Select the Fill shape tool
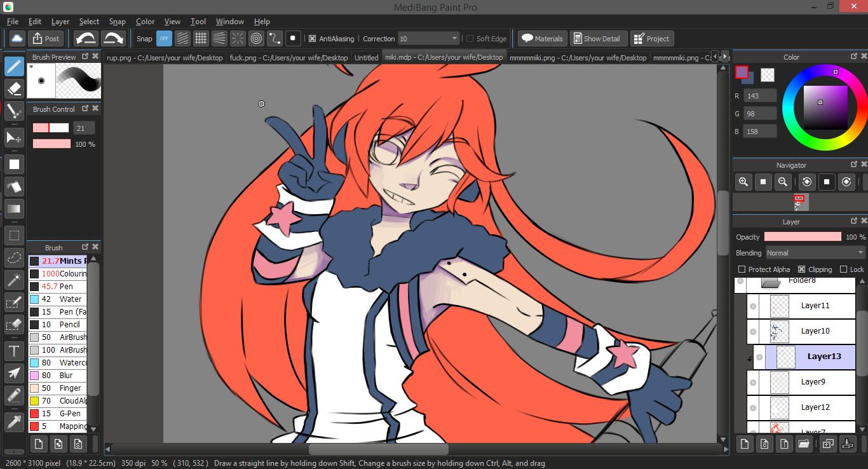The width and height of the screenshot is (868, 469). (x=15, y=164)
